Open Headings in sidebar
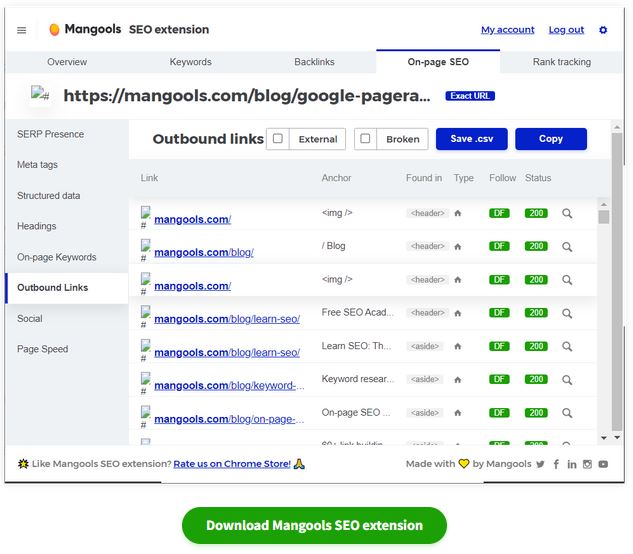 click(x=36, y=226)
